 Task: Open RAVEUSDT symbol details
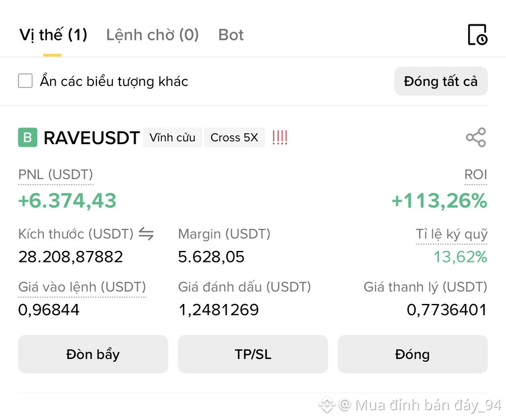click(x=92, y=138)
